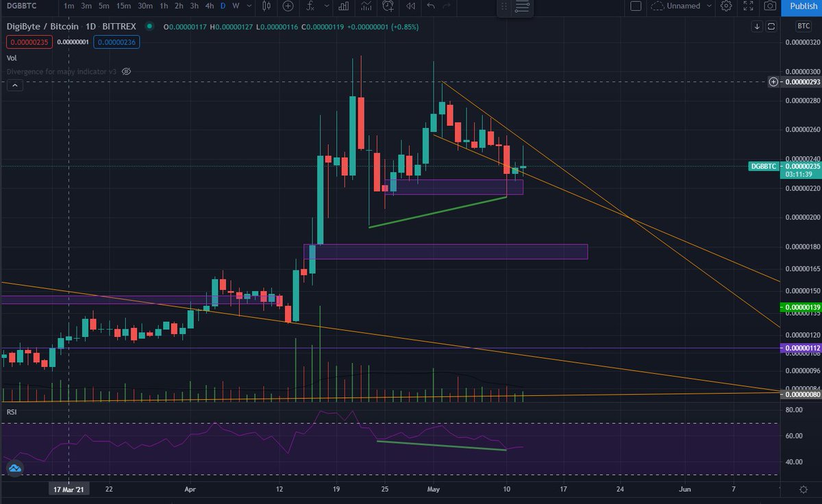Screen dimensions: 822x504
Task: Click the green 0.00000139 price scale label
Action: coord(801,308)
